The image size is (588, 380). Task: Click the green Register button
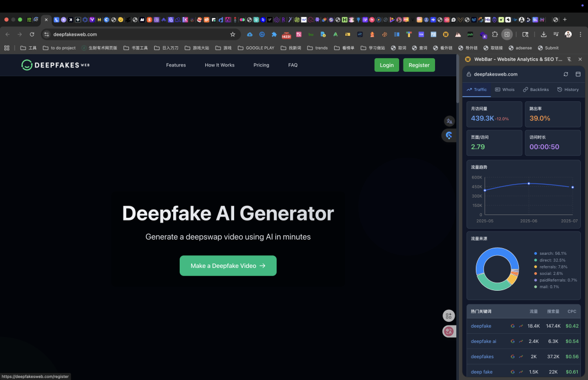419,65
